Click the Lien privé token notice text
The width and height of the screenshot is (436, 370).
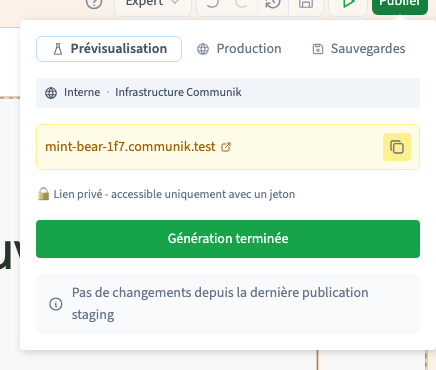pos(174,194)
